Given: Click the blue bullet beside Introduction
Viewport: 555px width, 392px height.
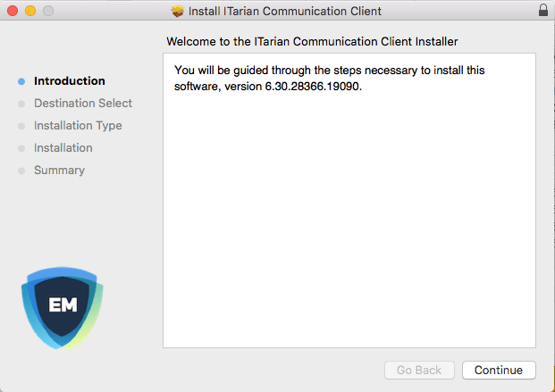Looking at the screenshot, I should pos(21,81).
